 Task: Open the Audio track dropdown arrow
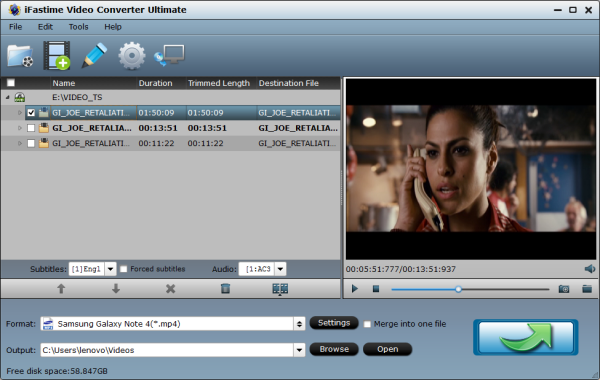(280, 269)
